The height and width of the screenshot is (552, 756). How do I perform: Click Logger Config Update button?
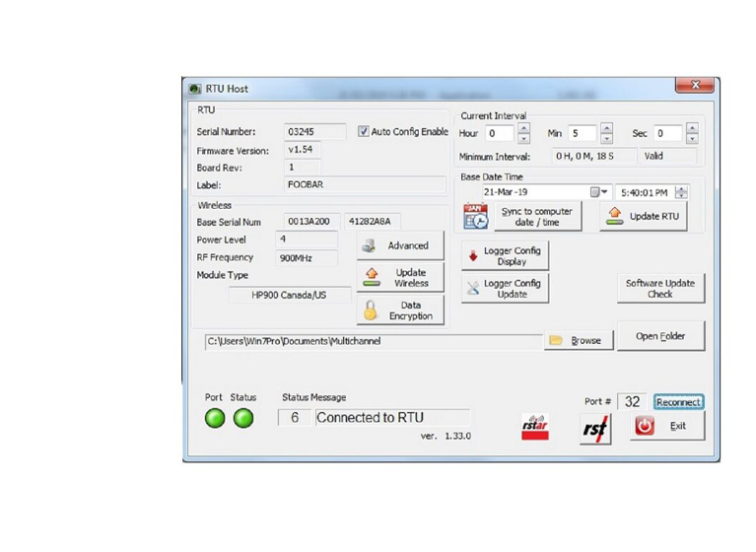(x=505, y=289)
